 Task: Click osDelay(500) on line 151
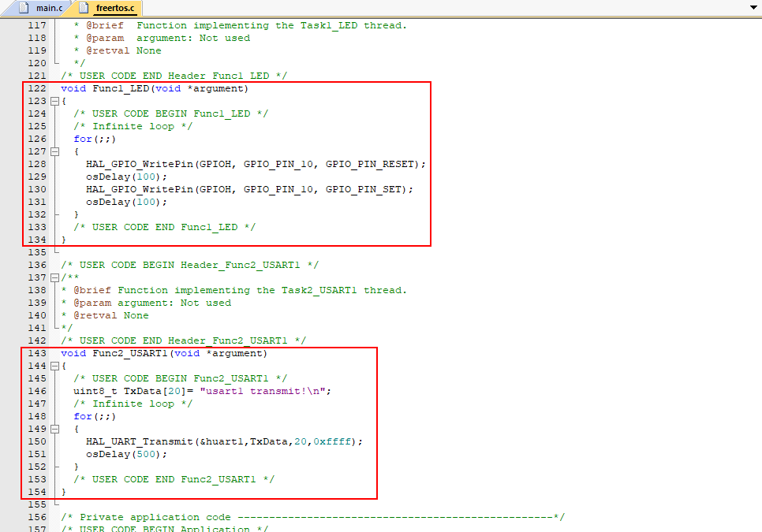[126, 454]
